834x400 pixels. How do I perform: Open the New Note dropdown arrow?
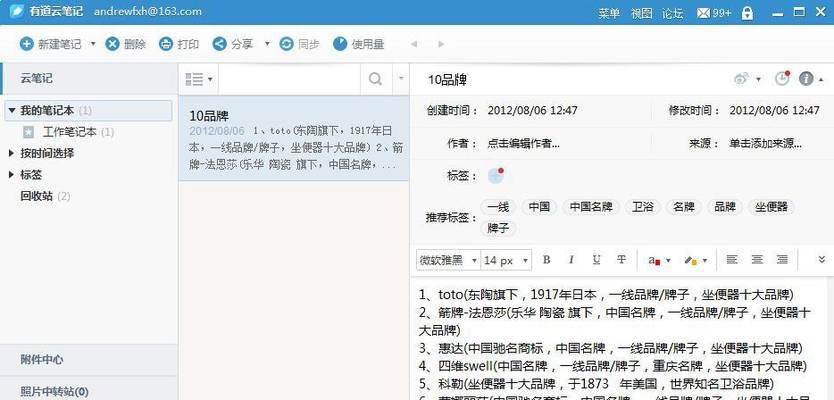(93, 44)
